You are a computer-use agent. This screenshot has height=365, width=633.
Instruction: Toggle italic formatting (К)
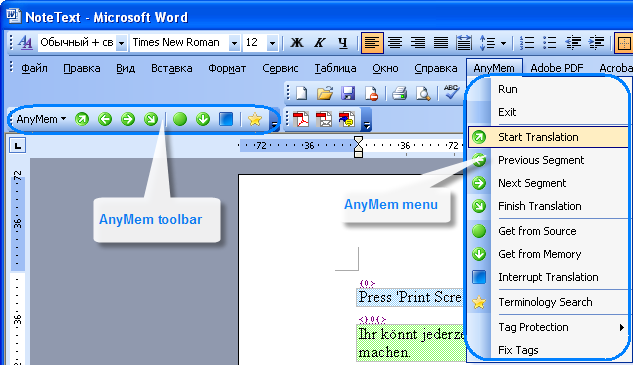(x=320, y=42)
